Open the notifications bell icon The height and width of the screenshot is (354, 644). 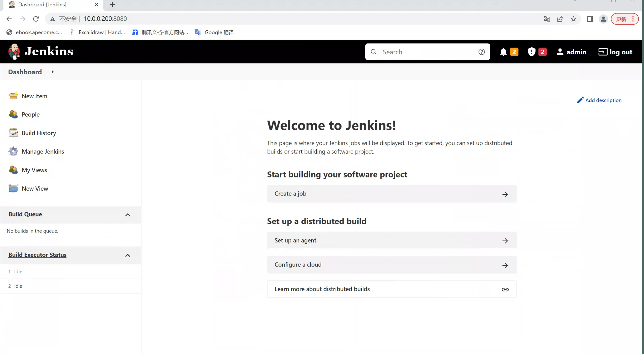[503, 52]
